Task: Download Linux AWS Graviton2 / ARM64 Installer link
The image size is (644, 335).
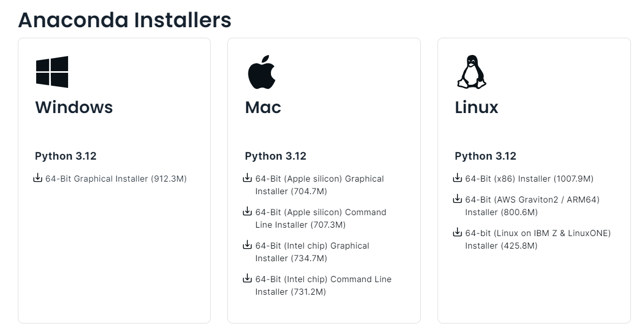Action: 532,206
